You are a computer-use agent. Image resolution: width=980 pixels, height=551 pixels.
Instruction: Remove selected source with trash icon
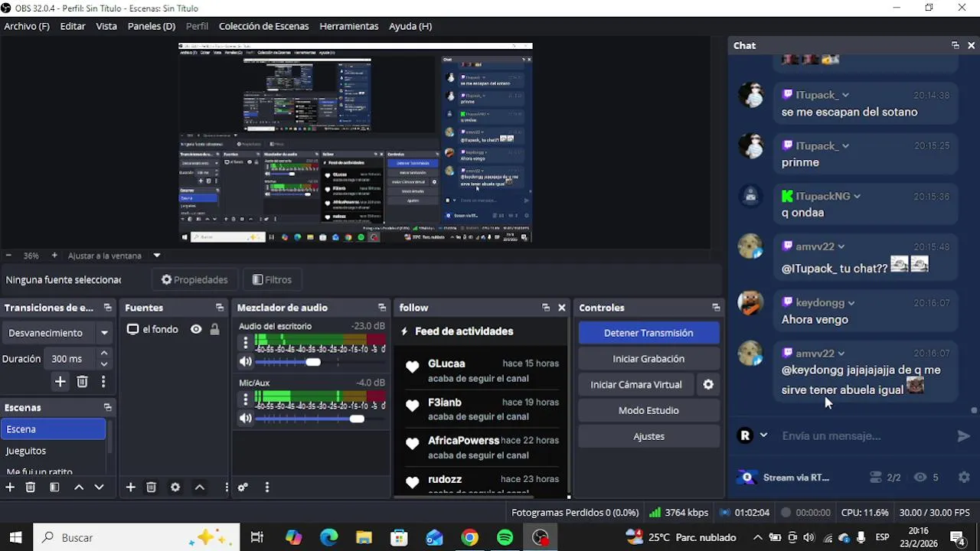point(152,487)
